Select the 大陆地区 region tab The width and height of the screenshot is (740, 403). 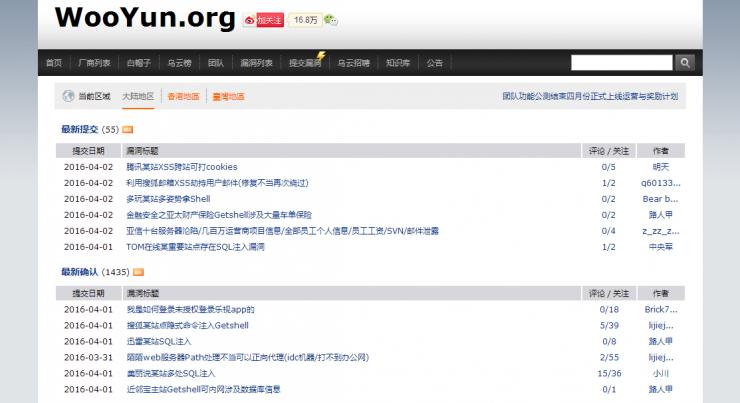pyautogui.click(x=138, y=97)
